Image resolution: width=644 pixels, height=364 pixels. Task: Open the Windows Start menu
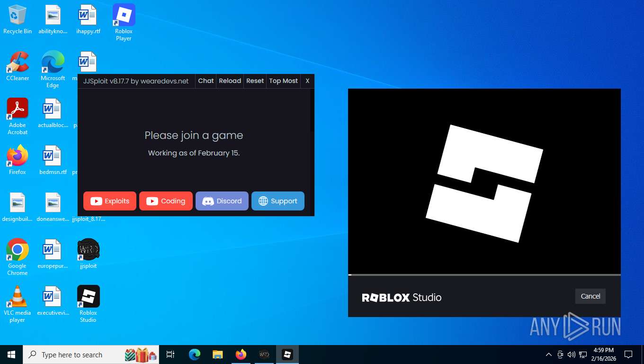[11, 355]
